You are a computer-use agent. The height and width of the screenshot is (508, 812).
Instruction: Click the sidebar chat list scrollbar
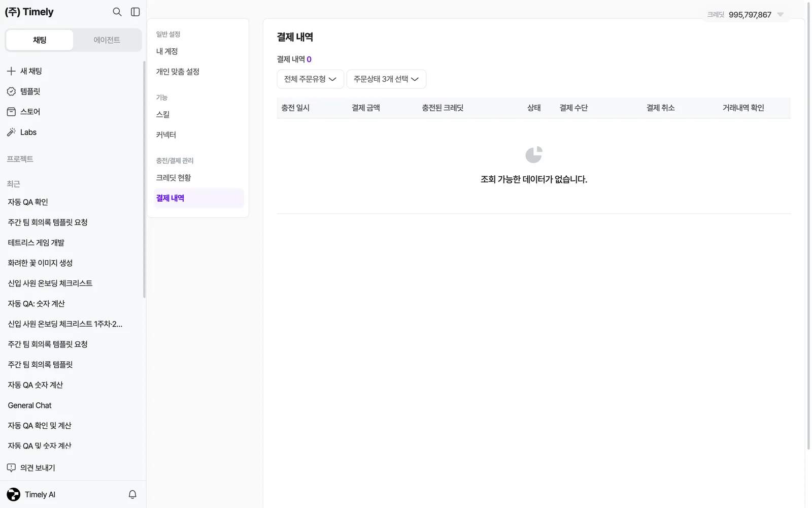point(144,179)
